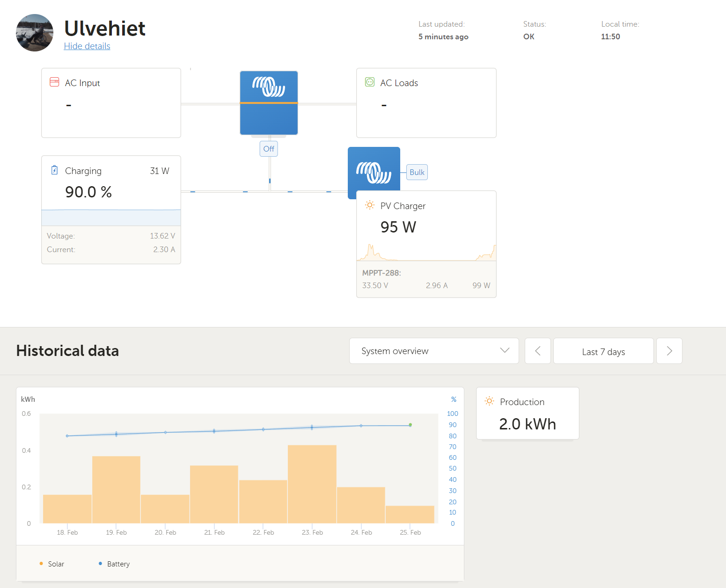726x588 pixels.
Task: Click the AC Loads socket icon
Action: coord(370,82)
